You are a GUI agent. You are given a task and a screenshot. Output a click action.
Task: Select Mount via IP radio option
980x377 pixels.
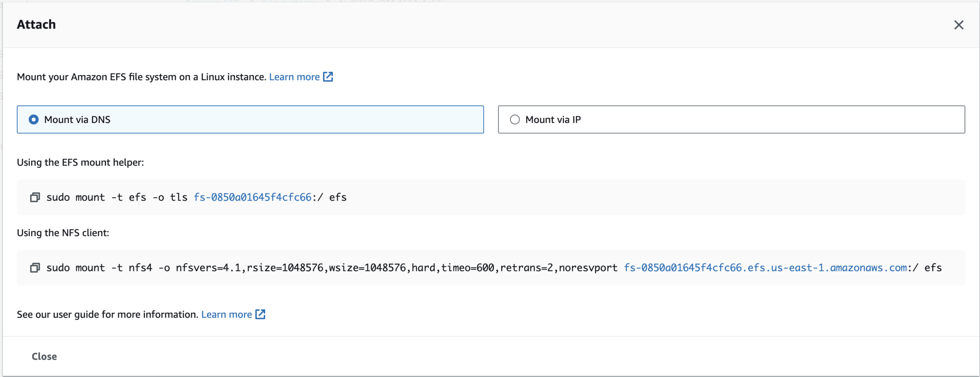tap(515, 119)
